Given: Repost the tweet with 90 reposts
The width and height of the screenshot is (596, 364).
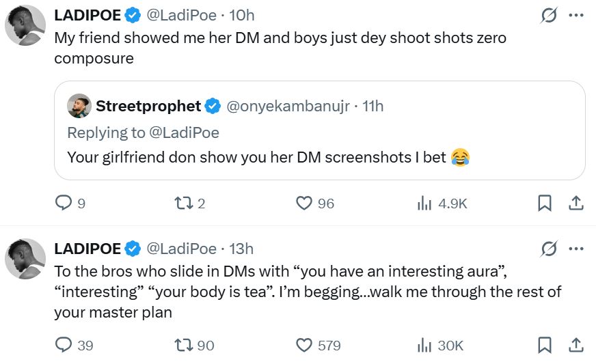Looking at the screenshot, I should click(183, 346).
